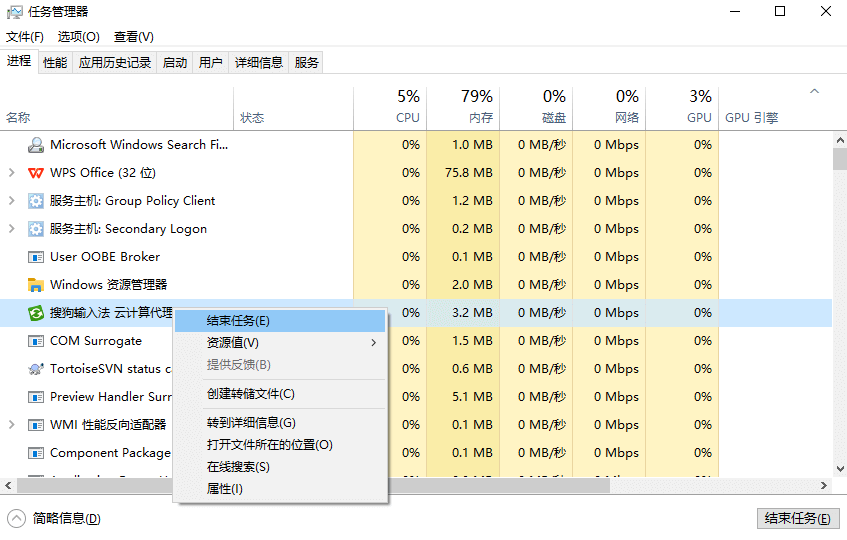
Task: Open the 选项(O) menu
Action: (78, 37)
